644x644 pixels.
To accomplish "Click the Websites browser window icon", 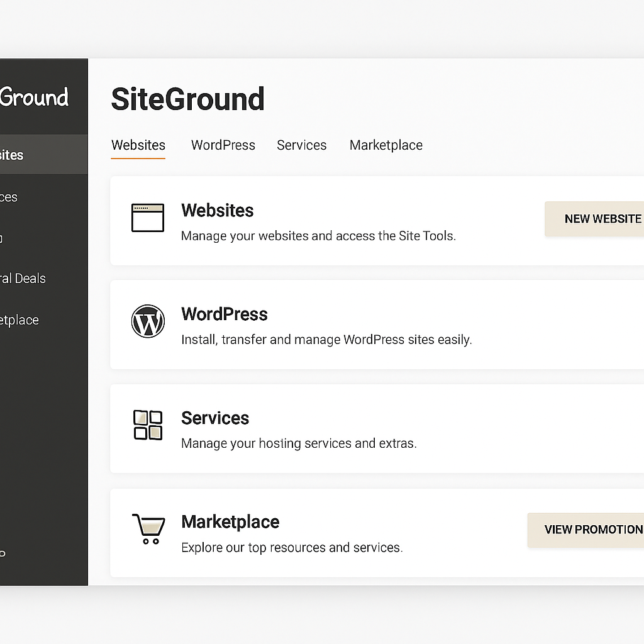I will coord(148,218).
